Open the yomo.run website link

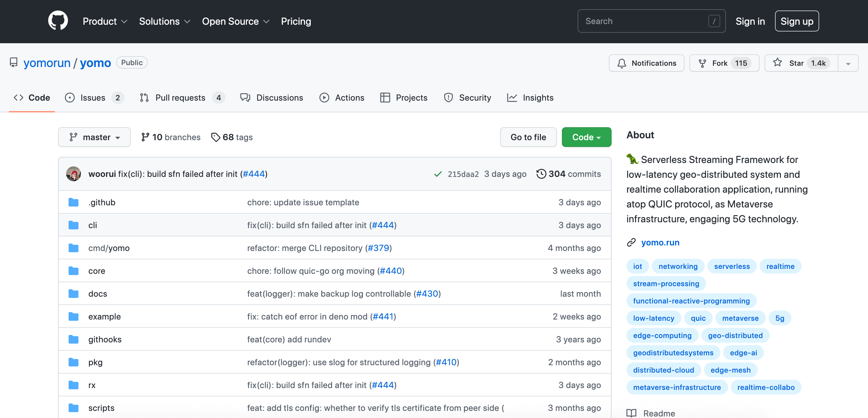[660, 243]
